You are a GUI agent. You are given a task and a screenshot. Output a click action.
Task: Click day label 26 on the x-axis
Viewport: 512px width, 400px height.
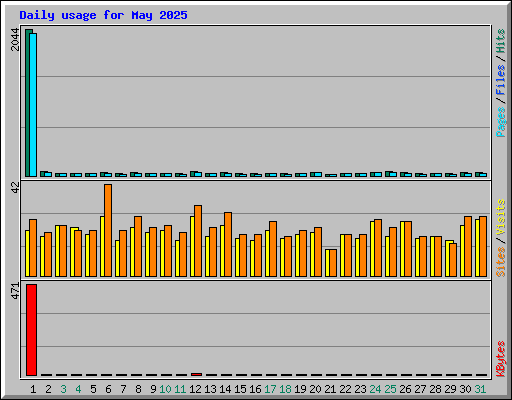pos(405,389)
